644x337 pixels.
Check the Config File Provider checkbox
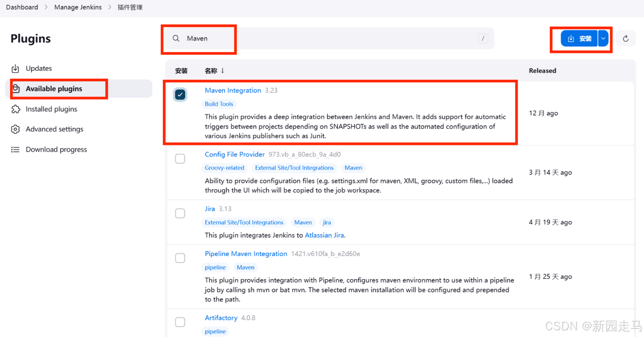point(180,158)
